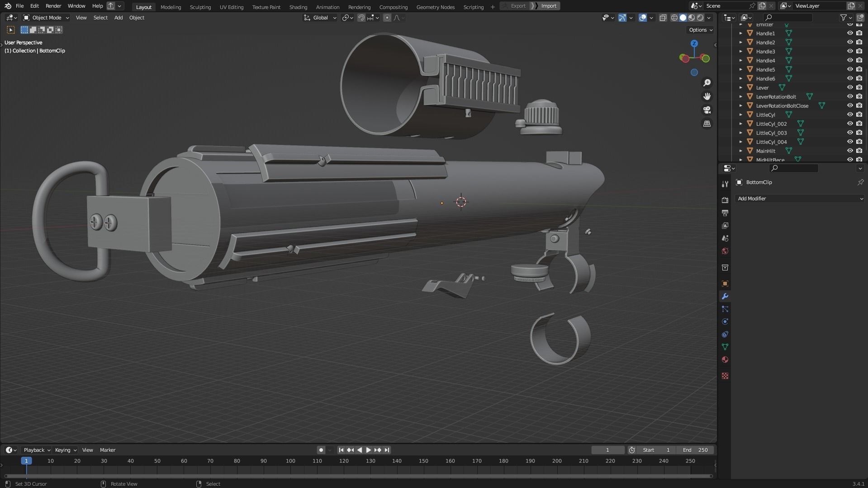
Task: Expand the LeverRotationBolt outliner item
Action: [x=740, y=96]
